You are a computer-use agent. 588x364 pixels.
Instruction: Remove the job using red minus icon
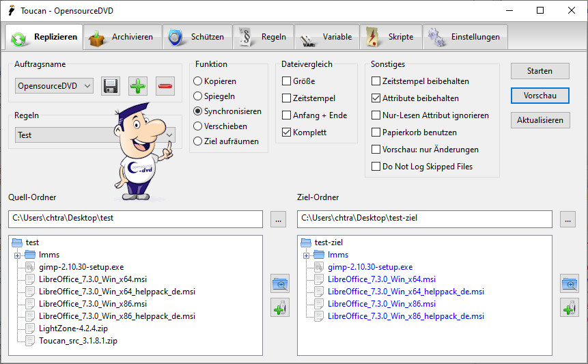click(165, 86)
